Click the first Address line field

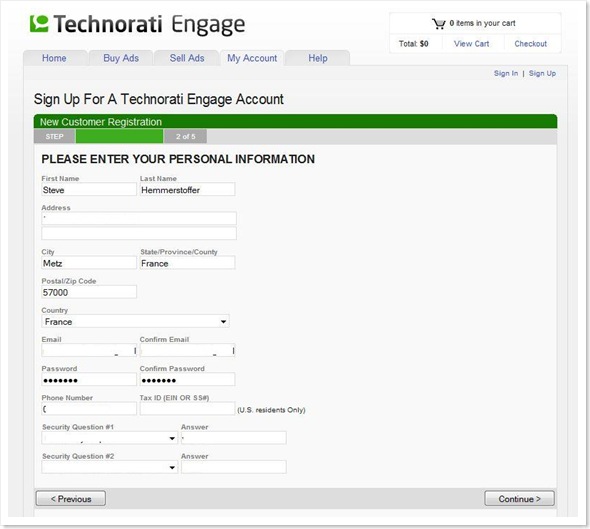coord(139,219)
